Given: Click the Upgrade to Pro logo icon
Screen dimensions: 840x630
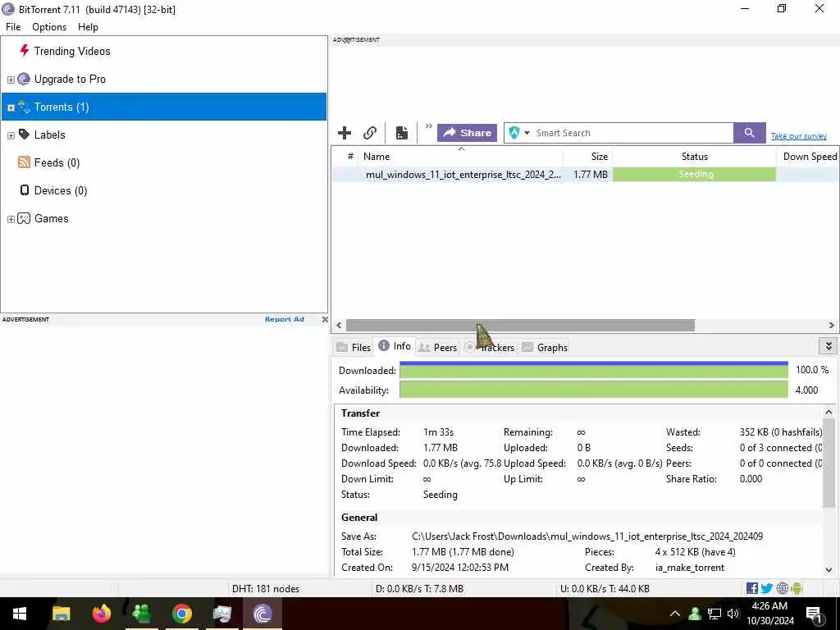Looking at the screenshot, I should [x=24, y=79].
